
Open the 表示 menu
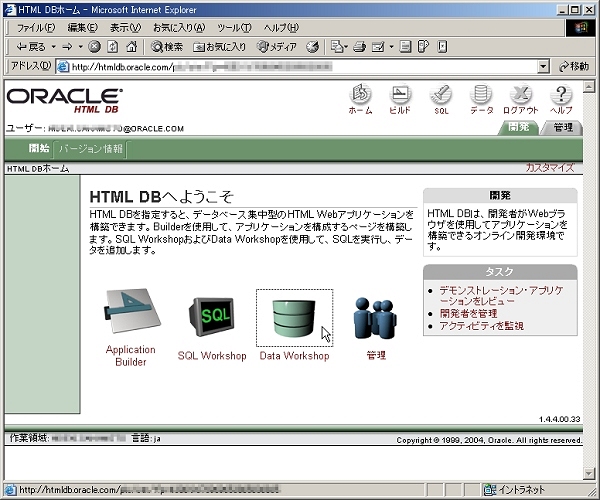(126, 28)
